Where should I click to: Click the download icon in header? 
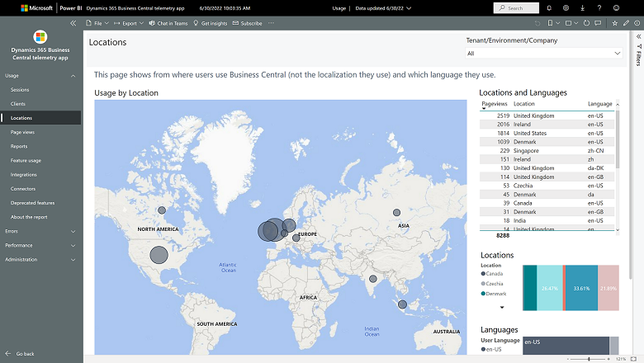[582, 7]
